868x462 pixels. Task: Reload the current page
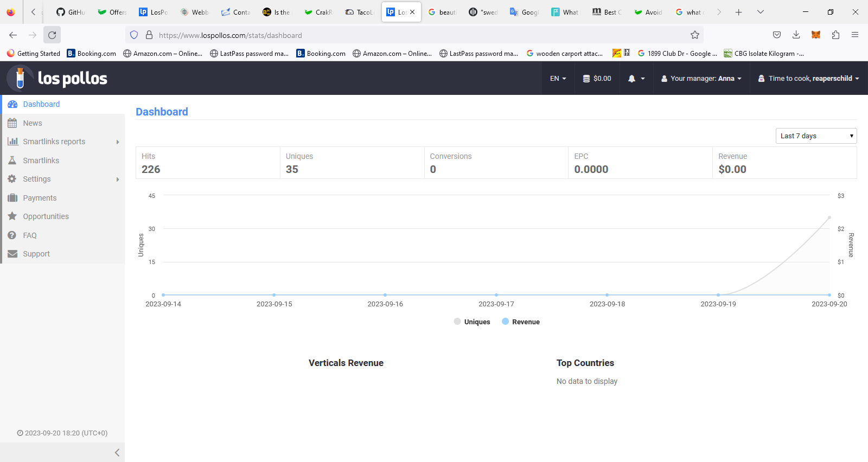[52, 35]
